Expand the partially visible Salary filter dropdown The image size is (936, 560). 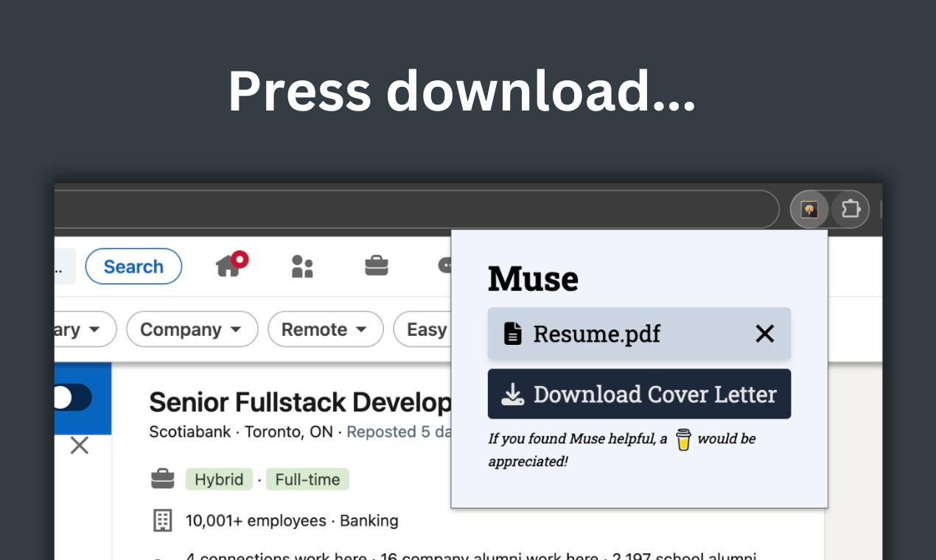[x=85, y=329]
